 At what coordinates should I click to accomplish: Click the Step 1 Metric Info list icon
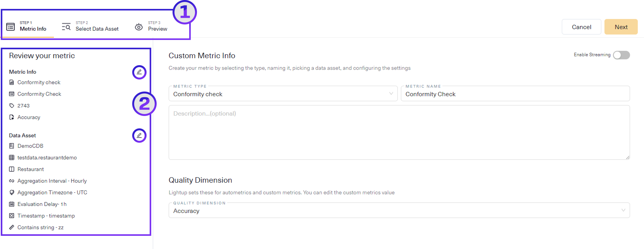[10, 27]
